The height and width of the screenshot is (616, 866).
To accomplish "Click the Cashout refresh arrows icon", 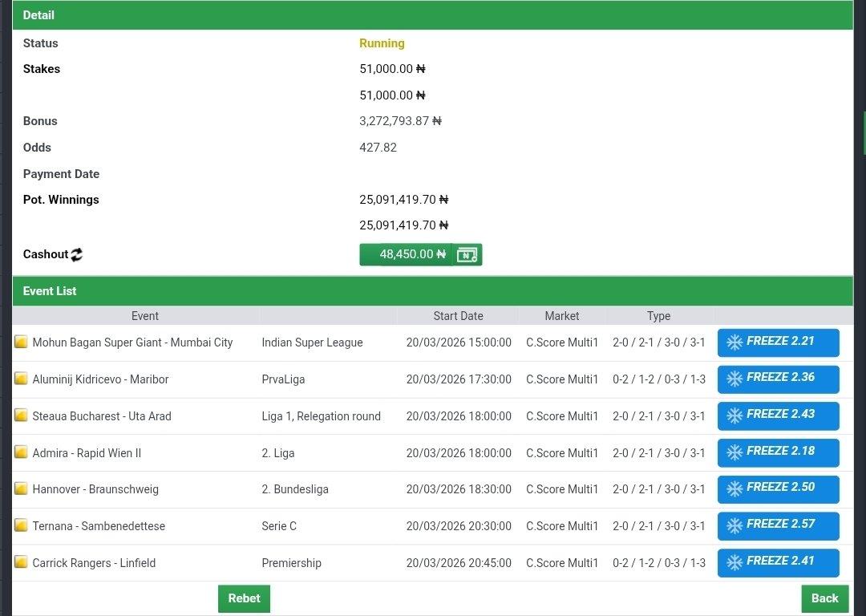I will pos(77,254).
